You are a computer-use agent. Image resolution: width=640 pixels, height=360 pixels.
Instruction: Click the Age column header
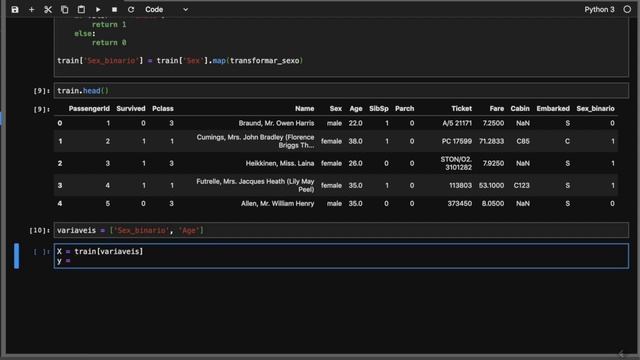(x=356, y=109)
